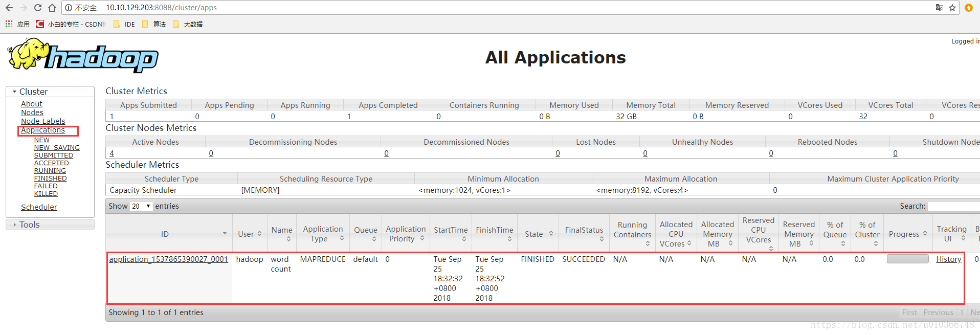Image resolution: width=980 pixels, height=335 pixels.
Task: Bookmark this page with the star icon
Action: (x=952, y=8)
